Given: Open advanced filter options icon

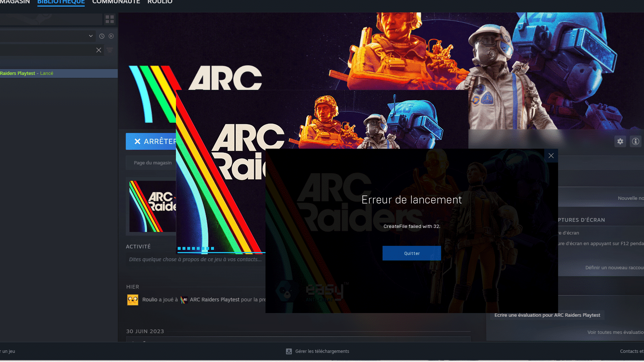Looking at the screenshot, I should 110,50.
